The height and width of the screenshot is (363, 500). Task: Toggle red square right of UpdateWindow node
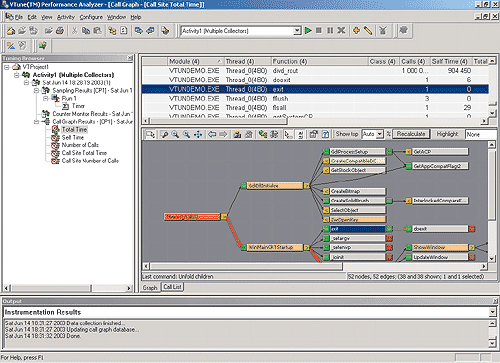[472, 257]
